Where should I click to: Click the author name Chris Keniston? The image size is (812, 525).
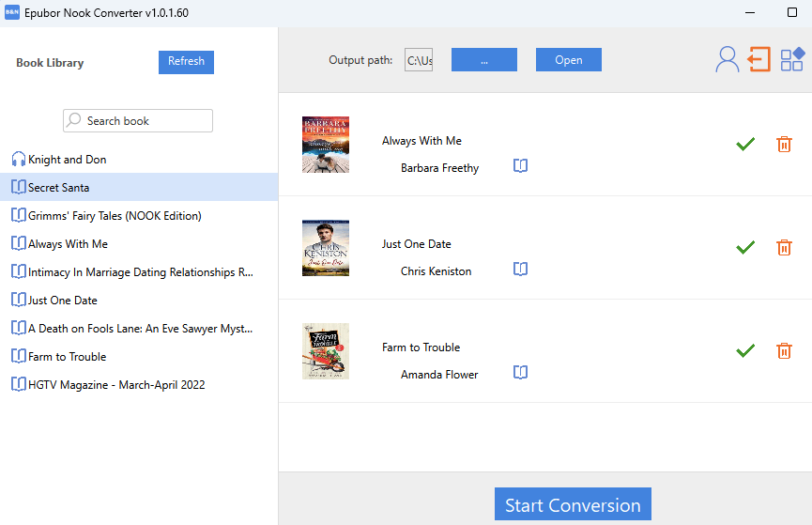pos(436,271)
